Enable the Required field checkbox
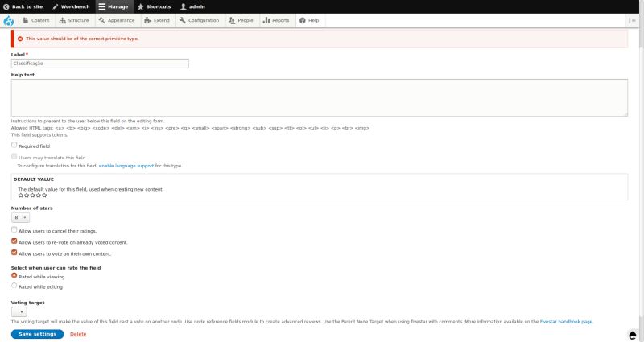The height and width of the screenshot is (342, 644). pos(14,145)
